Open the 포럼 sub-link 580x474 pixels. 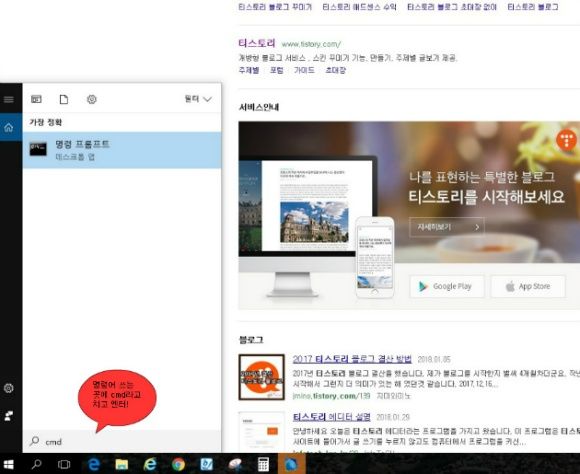(277, 70)
